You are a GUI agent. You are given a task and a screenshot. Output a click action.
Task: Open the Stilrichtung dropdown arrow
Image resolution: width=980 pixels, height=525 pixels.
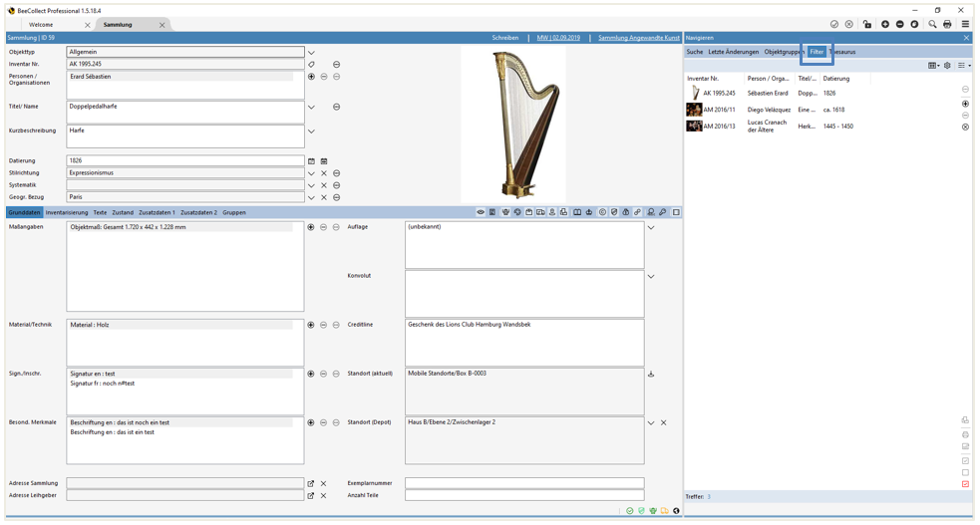(x=311, y=173)
